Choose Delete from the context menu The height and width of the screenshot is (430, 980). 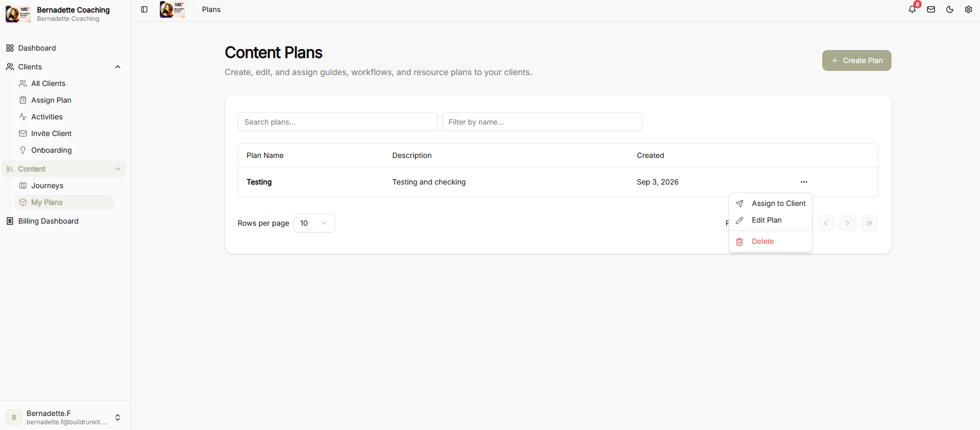(x=771, y=241)
